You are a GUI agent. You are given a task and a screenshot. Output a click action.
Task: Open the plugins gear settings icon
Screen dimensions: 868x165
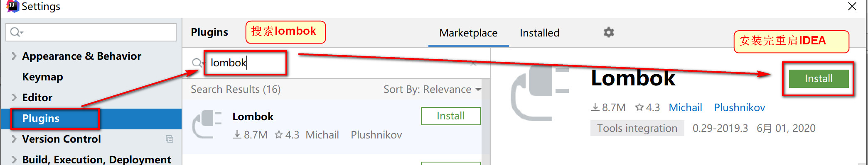point(608,32)
